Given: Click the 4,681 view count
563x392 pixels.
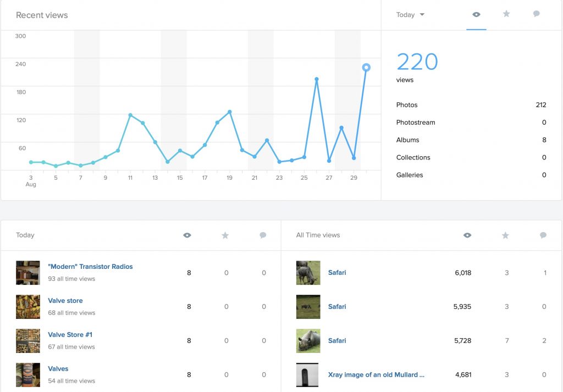Looking at the screenshot, I should click(x=463, y=375).
